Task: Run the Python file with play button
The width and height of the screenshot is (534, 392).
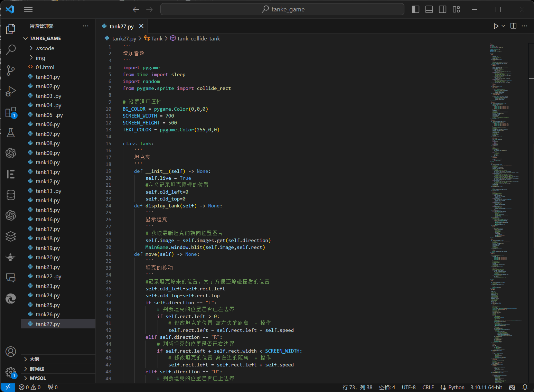Action: [x=496, y=26]
